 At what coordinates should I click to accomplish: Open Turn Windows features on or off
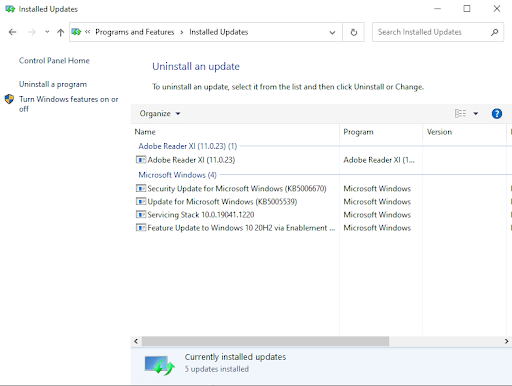click(69, 104)
